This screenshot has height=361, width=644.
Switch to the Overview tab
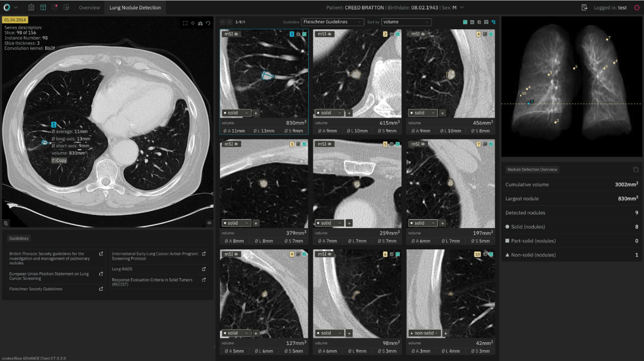click(89, 8)
